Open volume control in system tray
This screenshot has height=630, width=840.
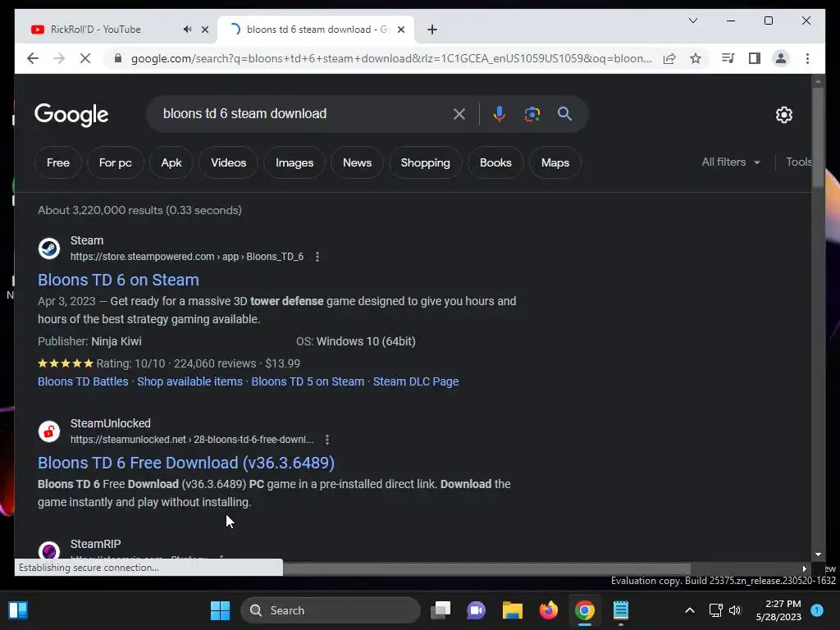(735, 610)
